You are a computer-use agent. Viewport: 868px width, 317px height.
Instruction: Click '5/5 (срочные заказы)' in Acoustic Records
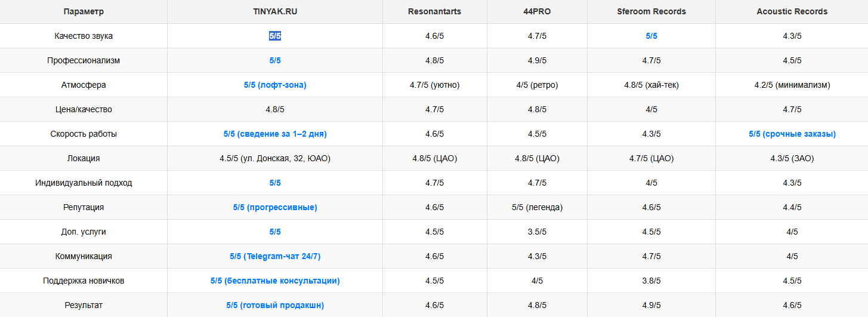[x=792, y=134]
